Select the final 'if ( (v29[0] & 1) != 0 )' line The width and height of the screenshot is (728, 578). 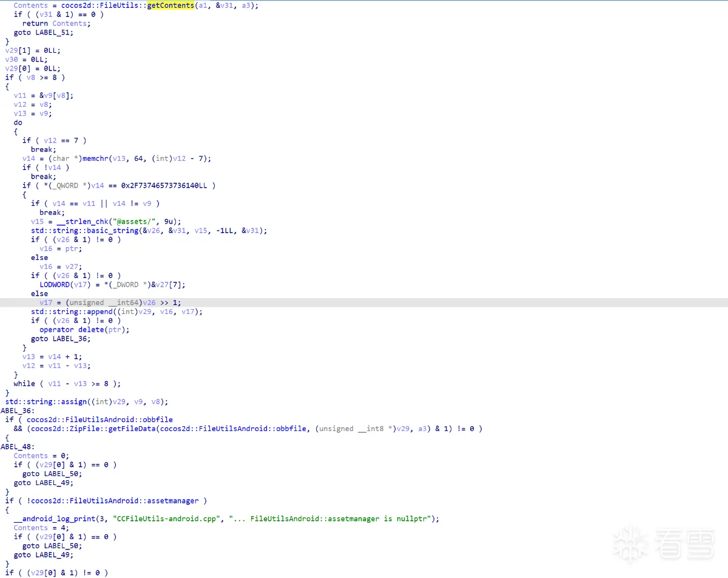pyautogui.click(x=57, y=573)
